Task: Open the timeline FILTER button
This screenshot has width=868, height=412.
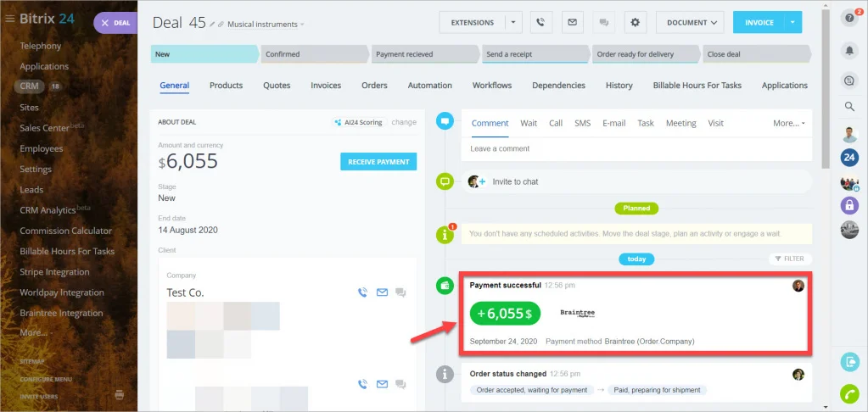Action: pyautogui.click(x=790, y=259)
